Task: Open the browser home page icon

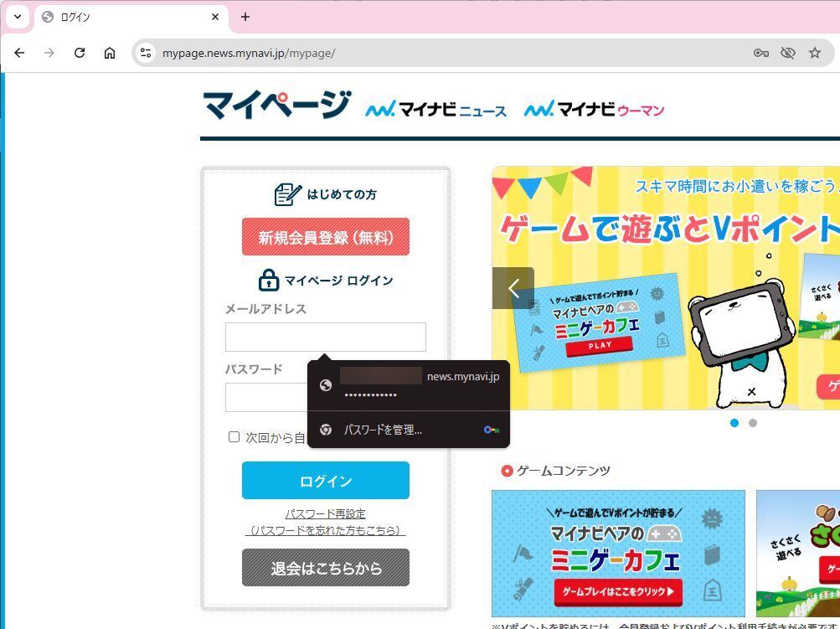Action: coord(109,53)
